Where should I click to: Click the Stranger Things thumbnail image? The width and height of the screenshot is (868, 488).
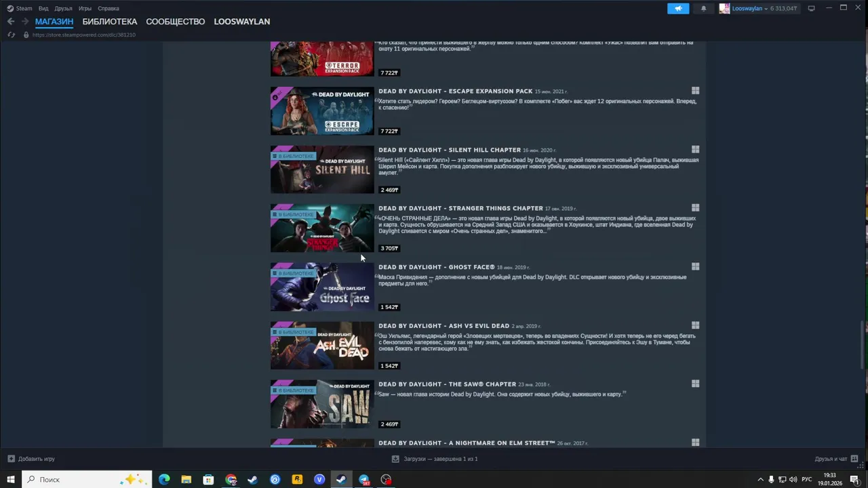[x=322, y=228]
